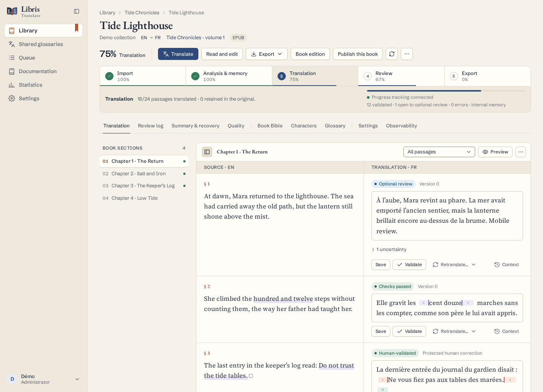Viewport: 543px width, 392px height.
Task: Open Context history for passage 1
Action: click(x=506, y=265)
